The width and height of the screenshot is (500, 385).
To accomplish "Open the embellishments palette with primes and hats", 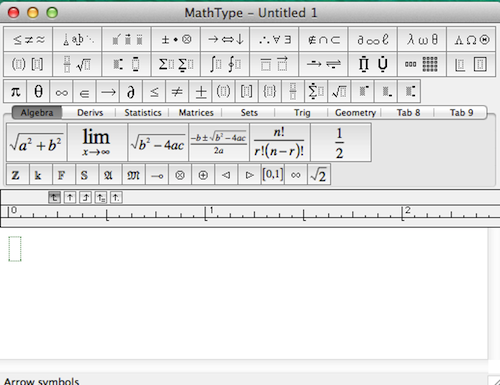I will point(127,39).
